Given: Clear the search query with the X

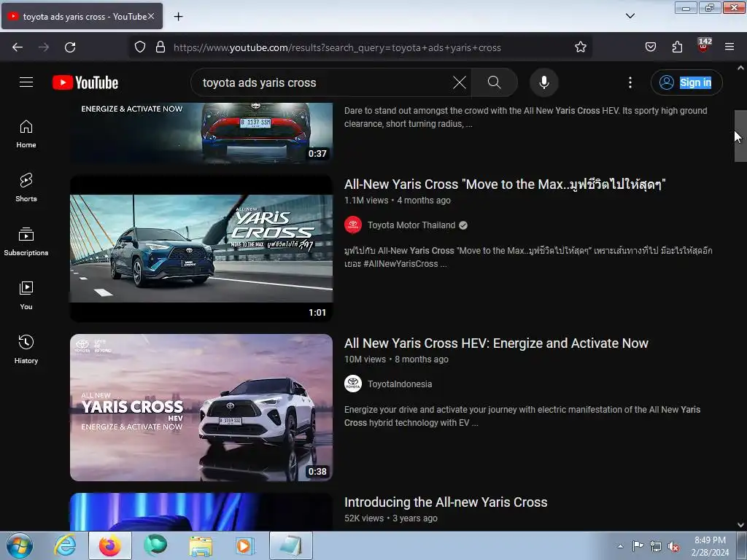Looking at the screenshot, I should pyautogui.click(x=460, y=82).
